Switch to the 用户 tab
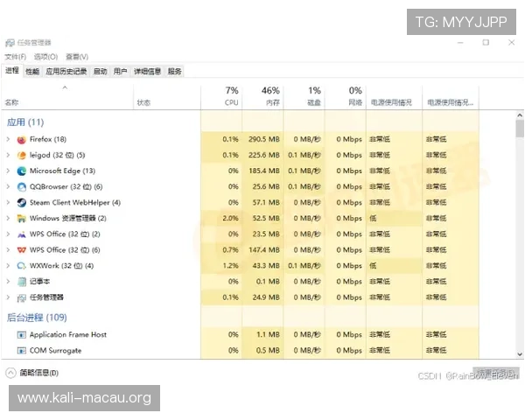This screenshot has width=525, height=420. [120, 72]
